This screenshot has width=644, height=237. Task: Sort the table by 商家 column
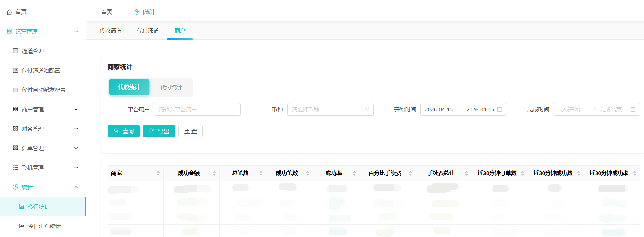(158, 173)
